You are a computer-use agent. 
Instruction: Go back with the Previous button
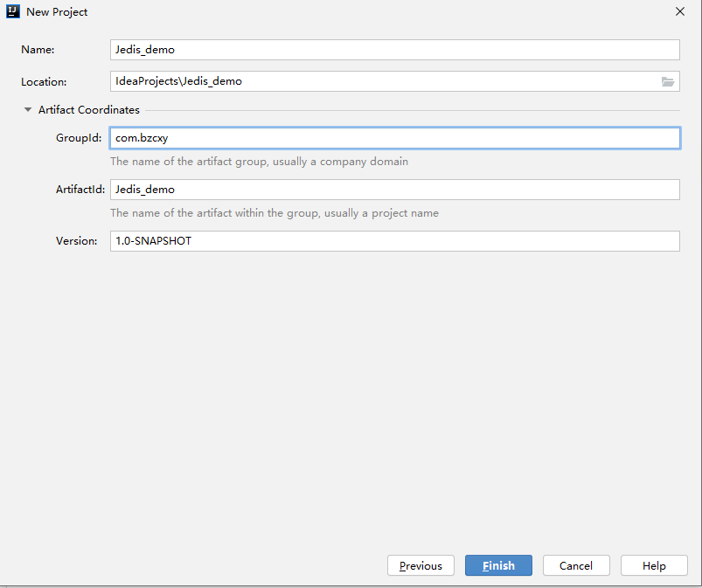pos(421,565)
